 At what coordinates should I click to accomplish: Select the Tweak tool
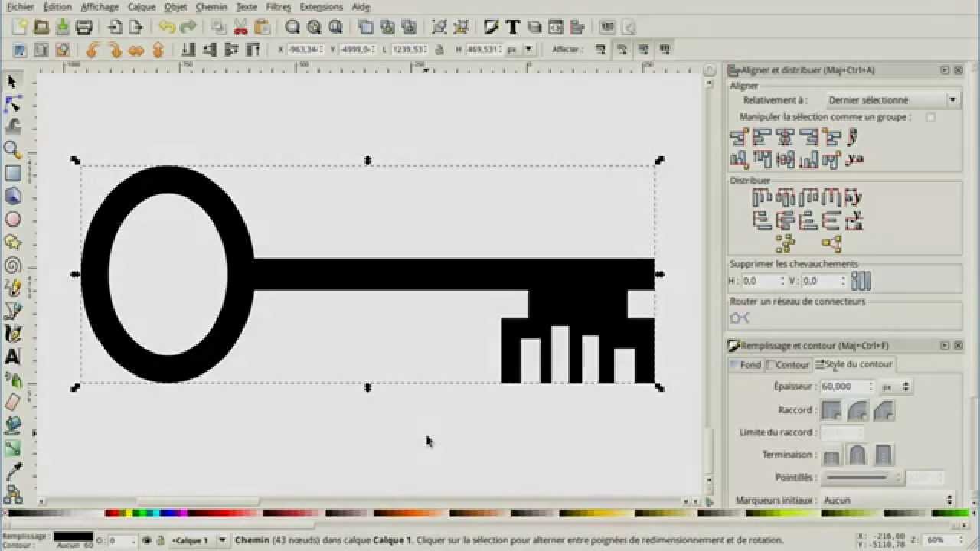tap(12, 126)
